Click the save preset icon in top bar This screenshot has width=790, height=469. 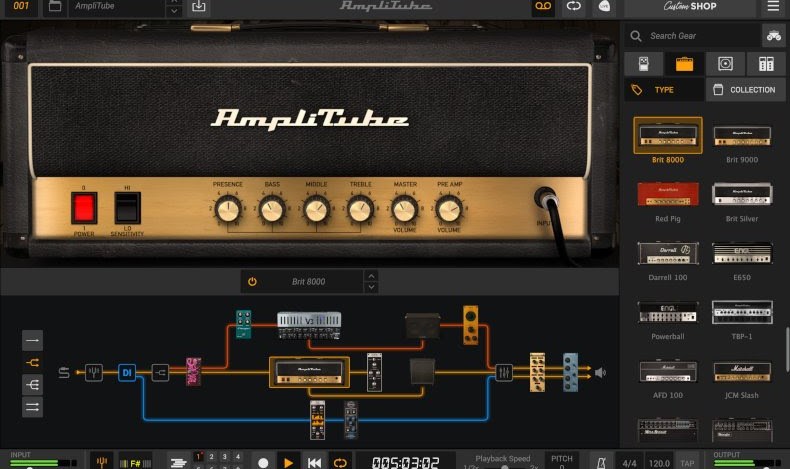pos(199,7)
